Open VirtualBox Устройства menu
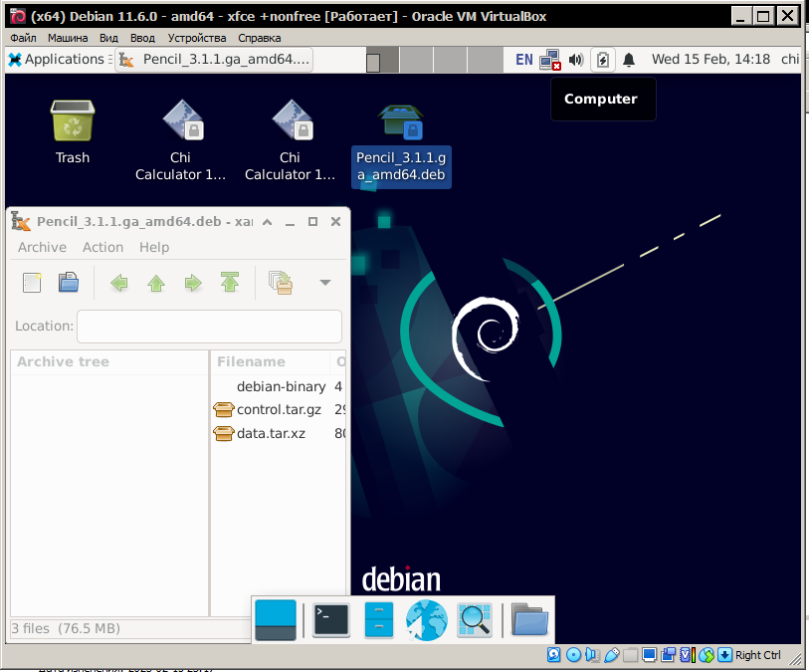Viewport: 809px width, 672px height. (197, 38)
